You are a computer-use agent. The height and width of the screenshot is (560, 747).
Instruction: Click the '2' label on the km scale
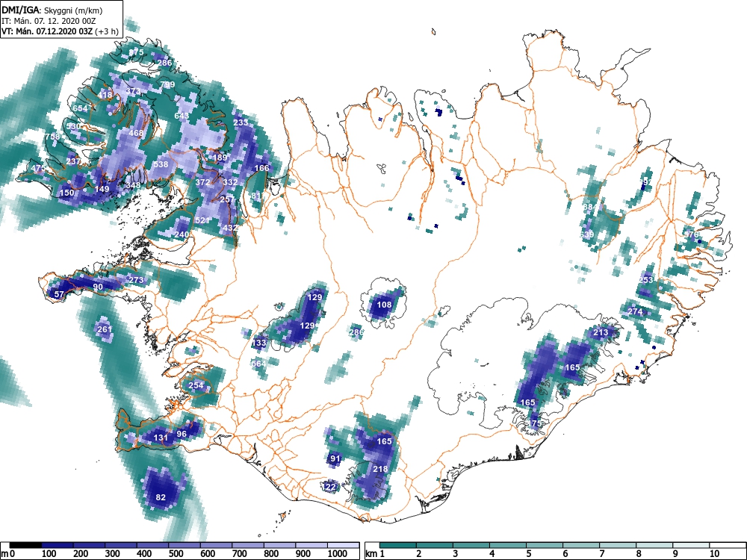tap(419, 554)
